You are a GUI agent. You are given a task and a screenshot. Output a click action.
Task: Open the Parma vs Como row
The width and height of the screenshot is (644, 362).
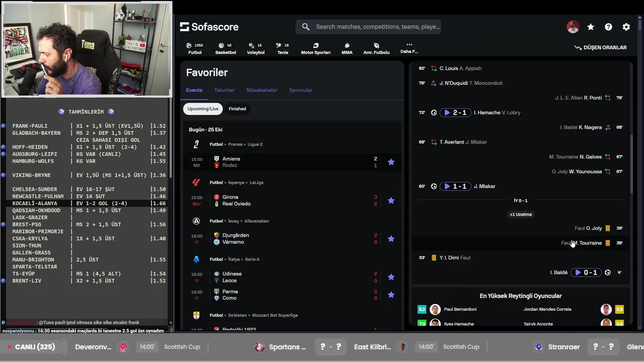pos(292,295)
